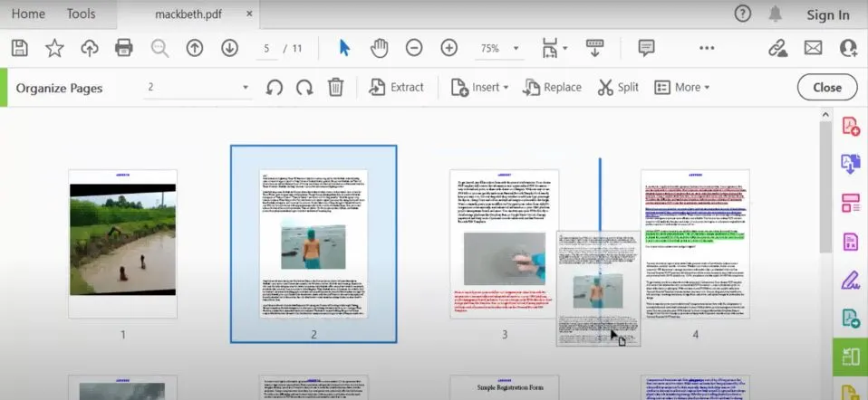The height and width of the screenshot is (400, 868).
Task: Rotate page clockwise
Action: (x=304, y=88)
